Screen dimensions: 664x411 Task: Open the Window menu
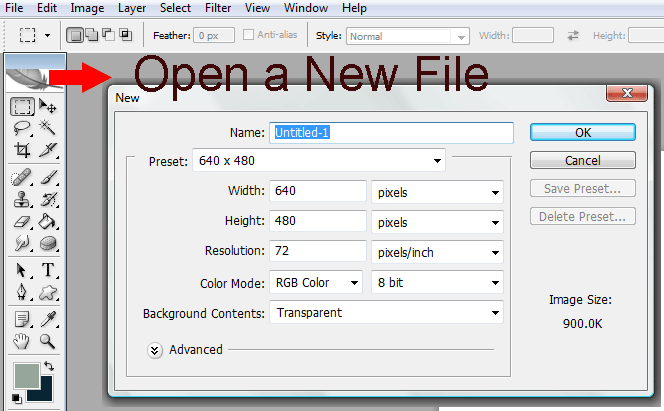(x=306, y=8)
